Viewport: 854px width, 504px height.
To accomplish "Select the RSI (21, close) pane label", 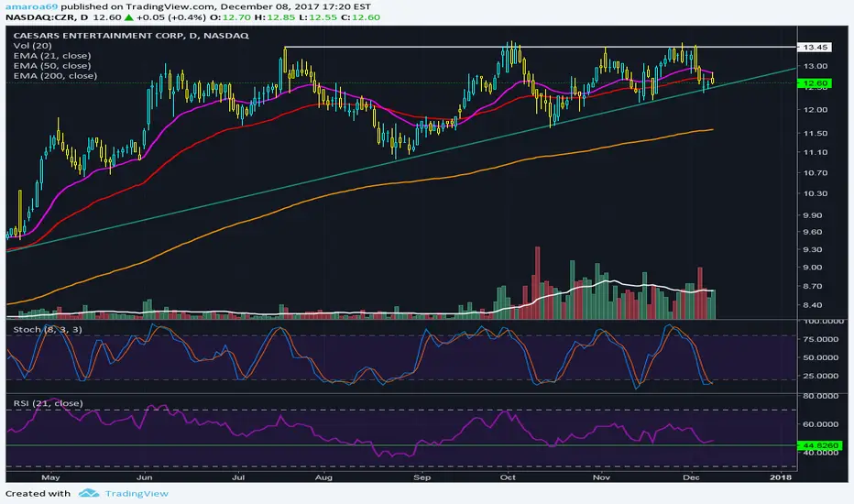I will [x=48, y=403].
